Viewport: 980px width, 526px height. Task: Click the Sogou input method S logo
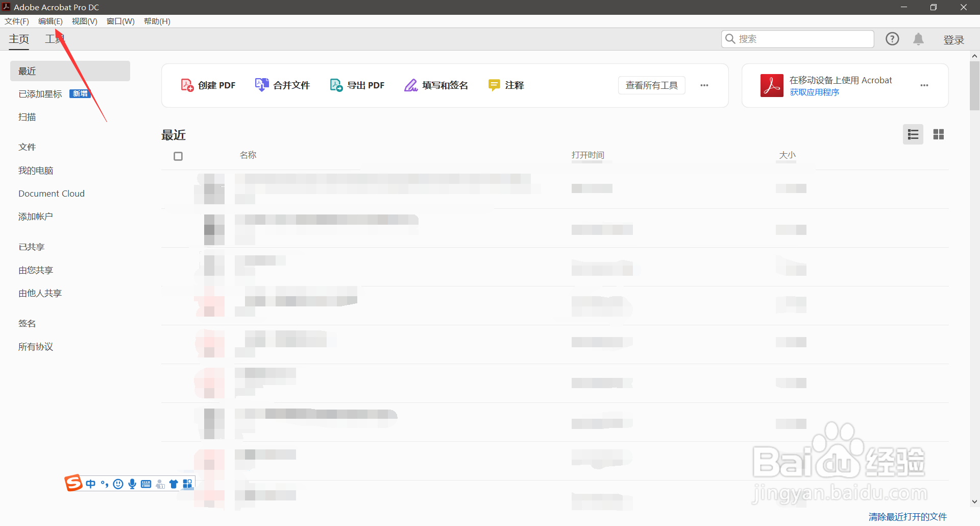[73, 483]
